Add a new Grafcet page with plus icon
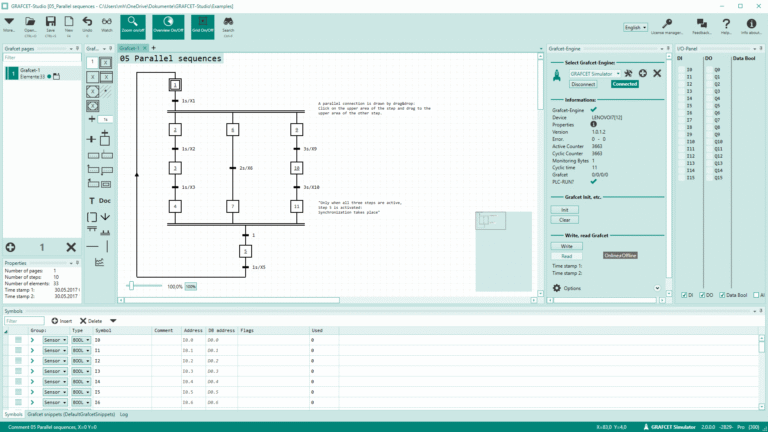The width and height of the screenshot is (768, 432). point(10,247)
